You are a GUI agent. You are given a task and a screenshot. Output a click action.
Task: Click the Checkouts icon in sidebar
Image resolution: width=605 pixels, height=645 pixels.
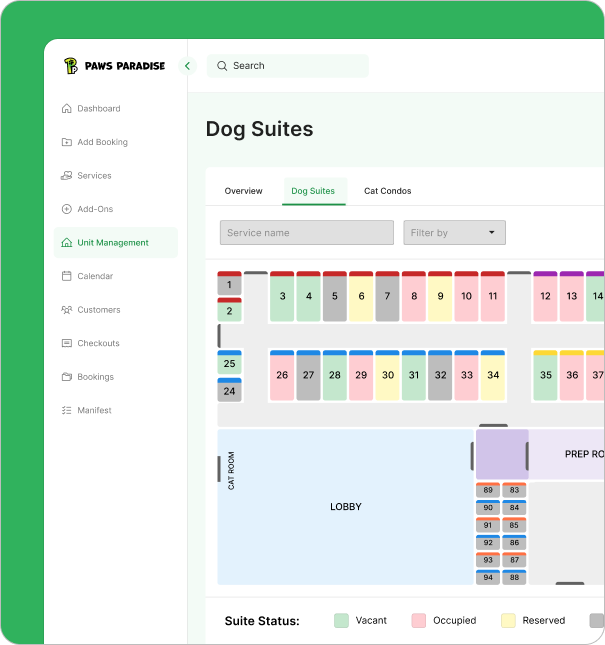point(67,343)
